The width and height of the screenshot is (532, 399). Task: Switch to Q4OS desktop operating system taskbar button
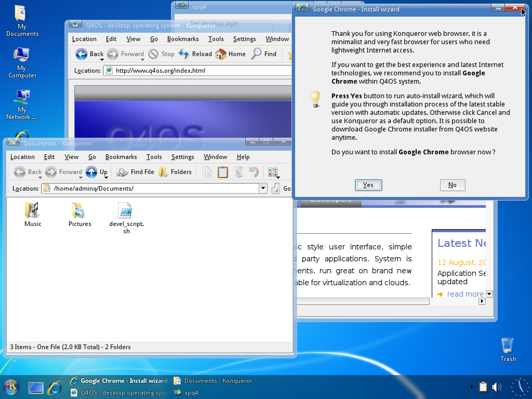click(120, 393)
